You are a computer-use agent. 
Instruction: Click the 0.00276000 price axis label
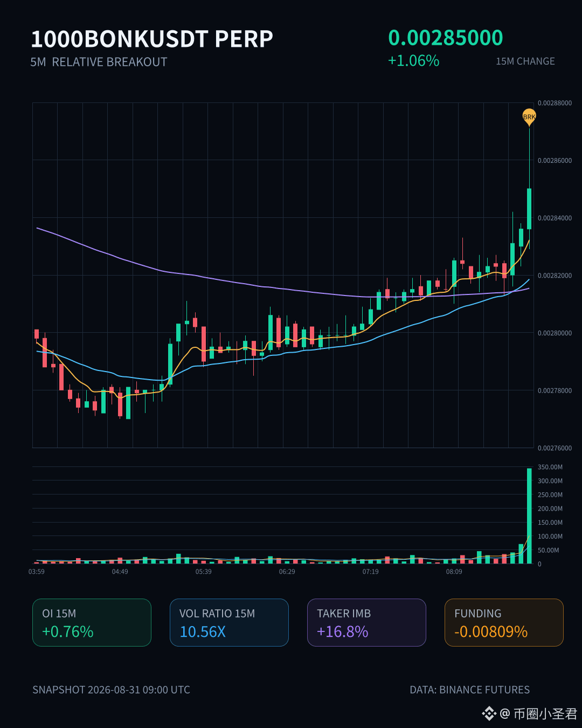click(555, 448)
